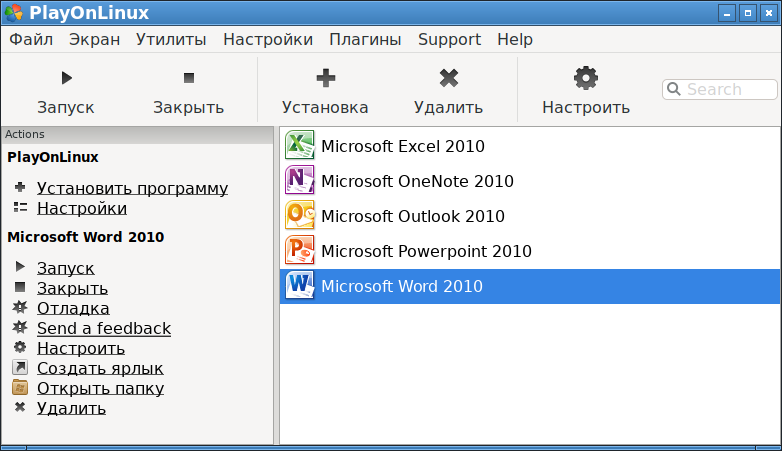This screenshot has height=451, width=782.
Task: Click the folder icon beside Открыть папку
Action: 20,387
